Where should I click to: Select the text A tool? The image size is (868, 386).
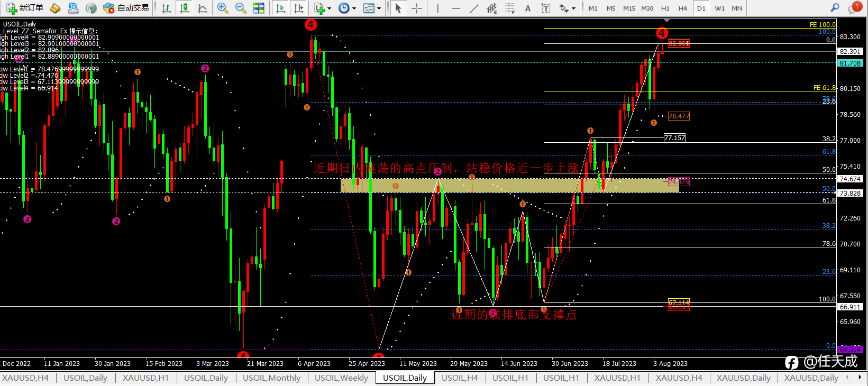(x=527, y=8)
